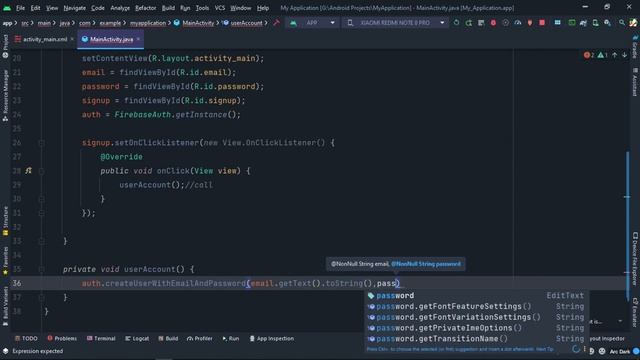Open the Refactor menu
This screenshot has height=360, width=640.
[146, 8]
